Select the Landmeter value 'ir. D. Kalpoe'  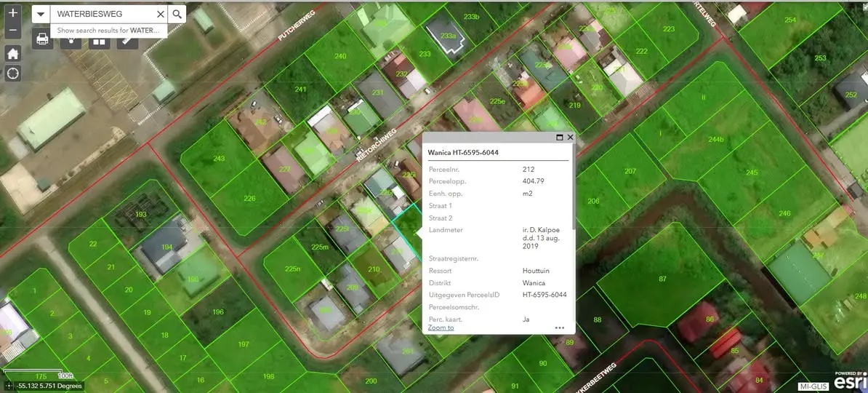[x=542, y=230]
